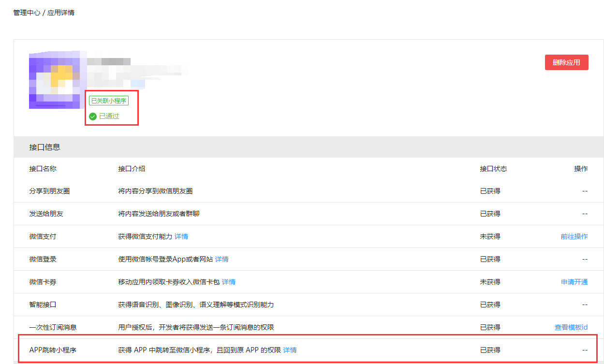Click the 接口名称 column header
Image resolution: width=604 pixels, height=364 pixels.
pyautogui.click(x=43, y=169)
